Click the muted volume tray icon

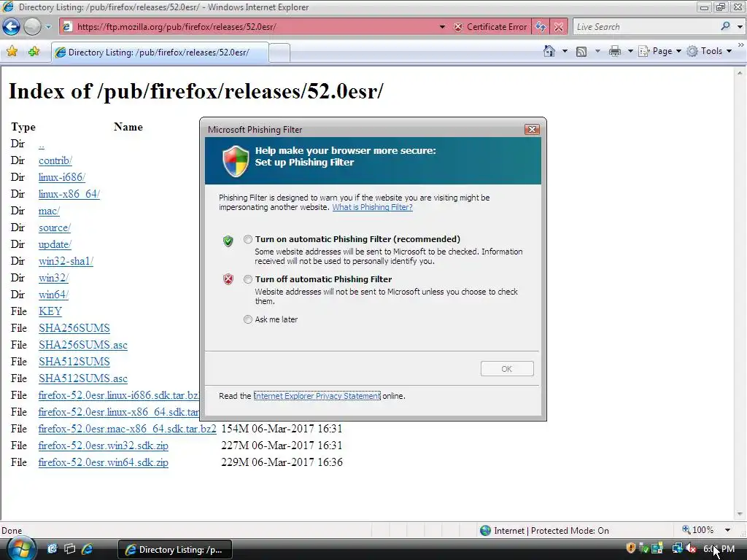pos(691,548)
